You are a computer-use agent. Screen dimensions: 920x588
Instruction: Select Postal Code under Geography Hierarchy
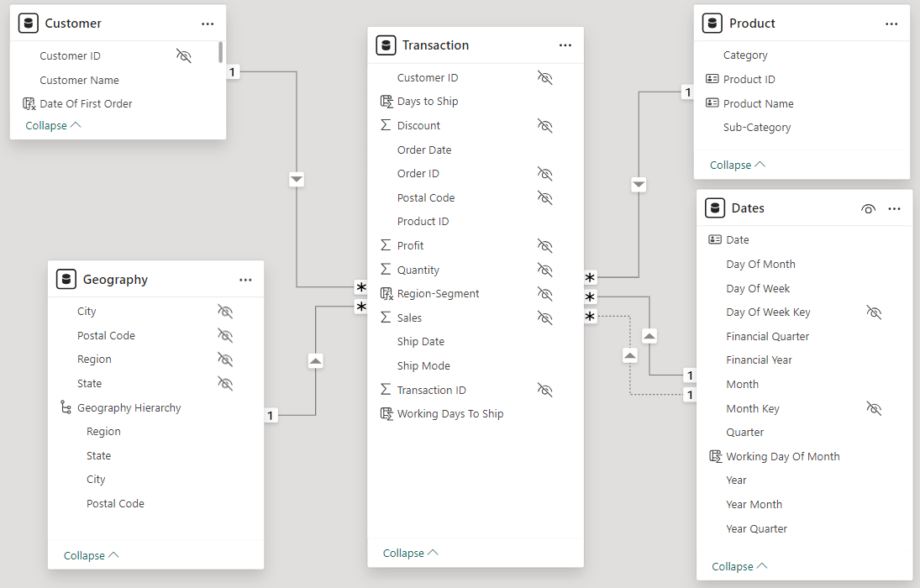coord(115,503)
